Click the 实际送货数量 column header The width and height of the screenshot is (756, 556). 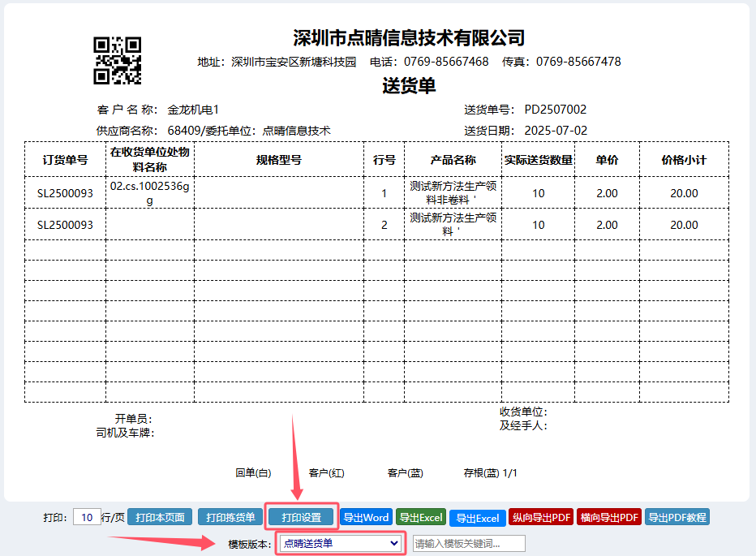click(x=538, y=160)
